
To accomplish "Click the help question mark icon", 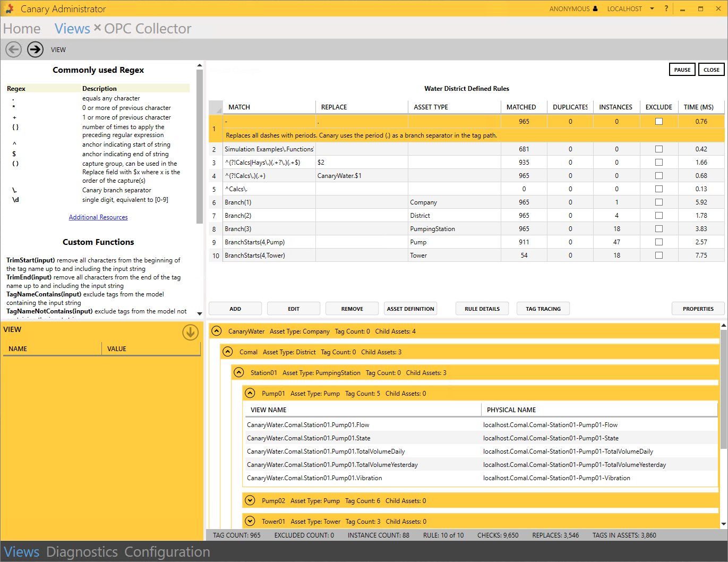I will [666, 8].
